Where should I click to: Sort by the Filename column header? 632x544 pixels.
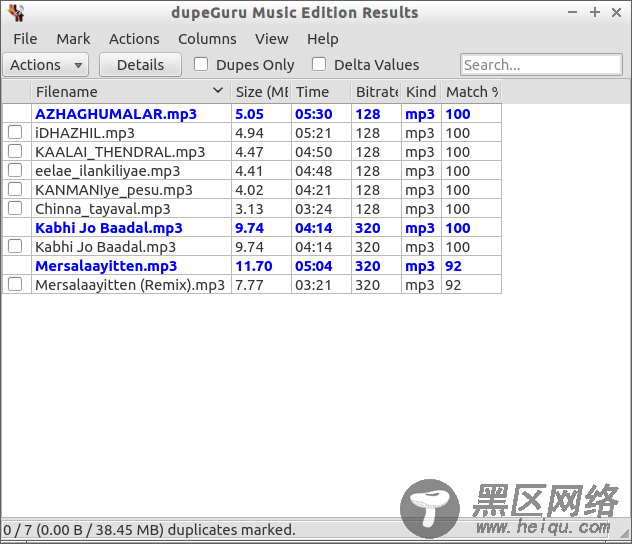point(131,92)
